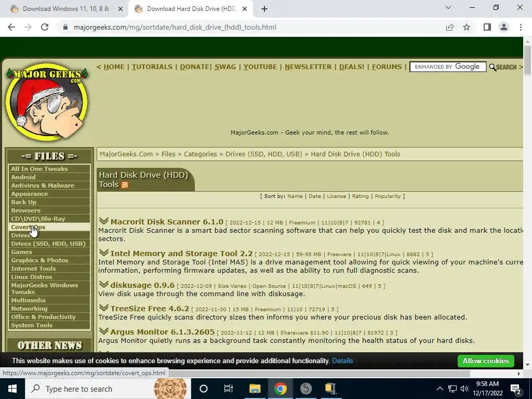Open the volume control in system tray
This screenshot has height=399, width=532.
point(464,389)
